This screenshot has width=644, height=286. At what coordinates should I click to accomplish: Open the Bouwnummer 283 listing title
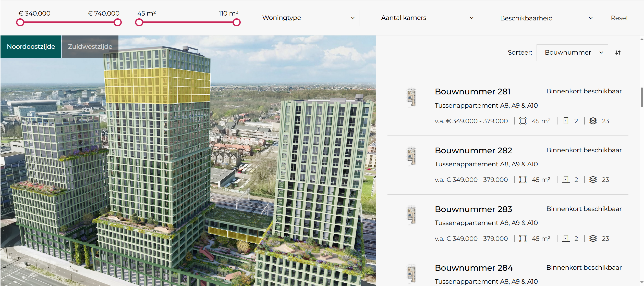(473, 209)
